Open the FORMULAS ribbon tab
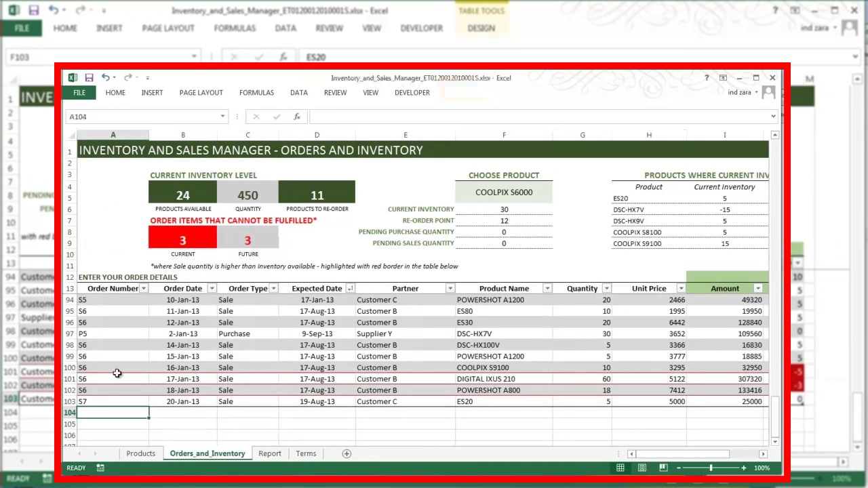Viewport: 868px width, 488px height. pos(256,93)
